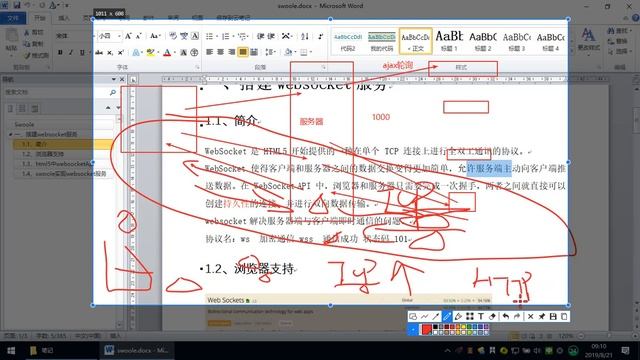Decrease paragraph indent
The image size is (640, 360).
[x=260, y=36]
